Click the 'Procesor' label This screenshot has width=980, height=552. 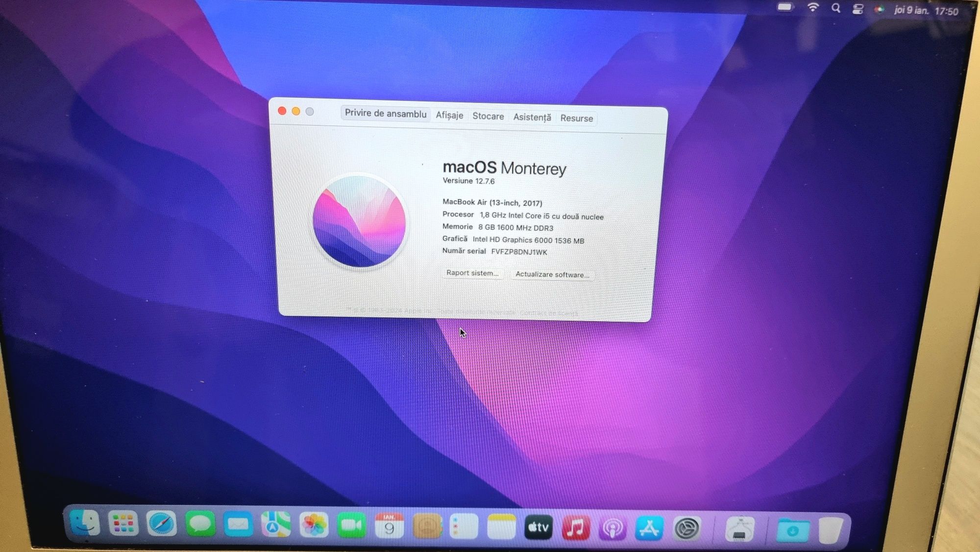(458, 214)
